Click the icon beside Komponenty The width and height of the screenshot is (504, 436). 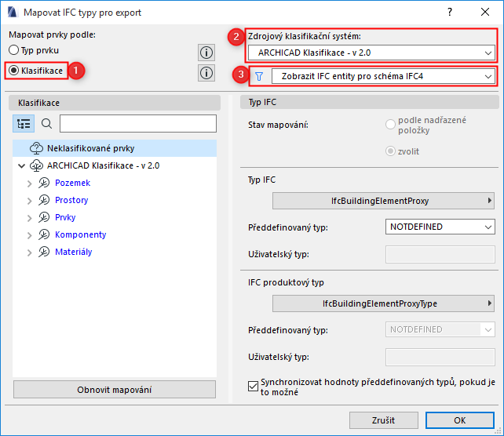tap(44, 234)
